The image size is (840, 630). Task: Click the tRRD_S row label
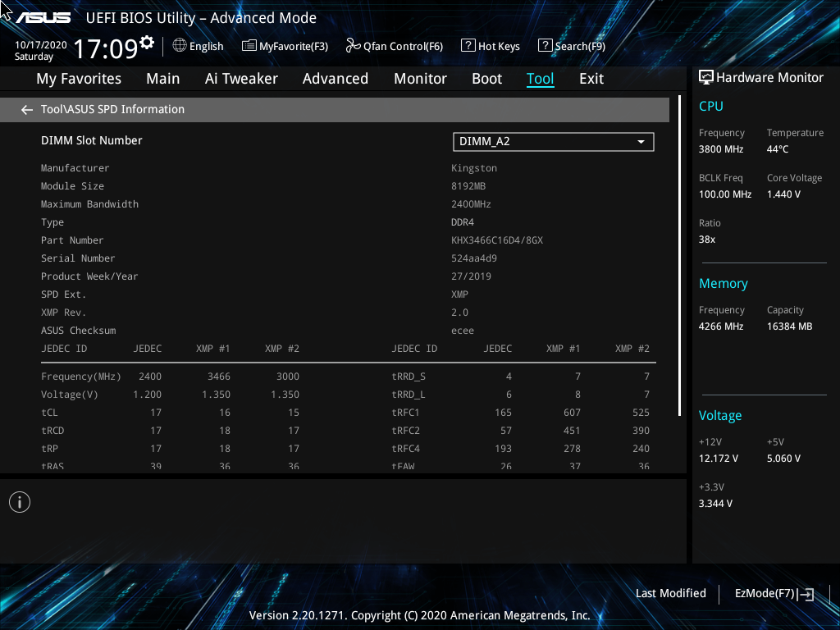(x=409, y=377)
